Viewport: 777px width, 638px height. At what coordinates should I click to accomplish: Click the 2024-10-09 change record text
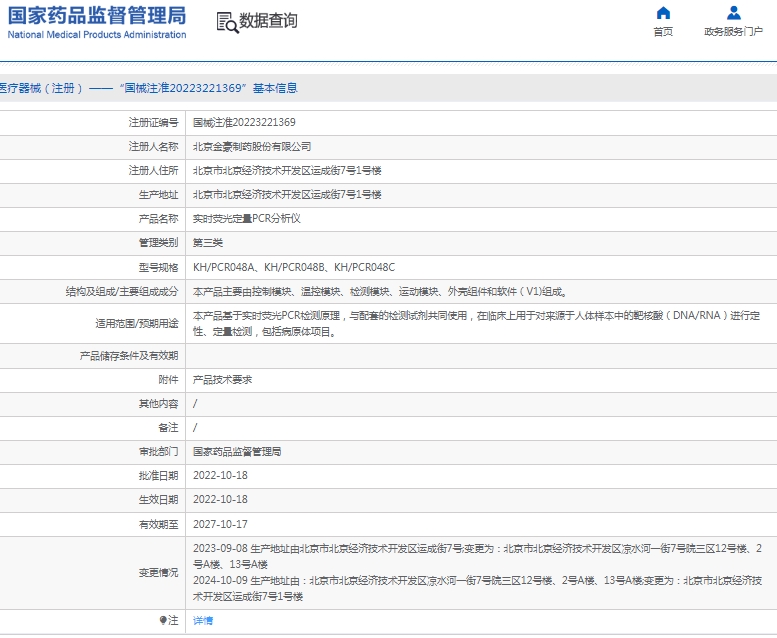point(477,588)
